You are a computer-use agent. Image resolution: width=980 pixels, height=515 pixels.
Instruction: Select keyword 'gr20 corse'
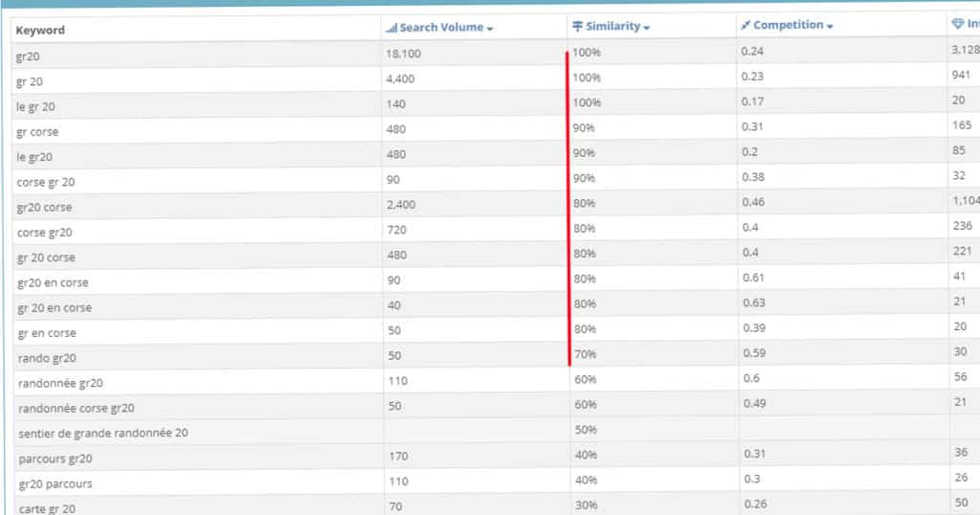pyautogui.click(x=44, y=207)
